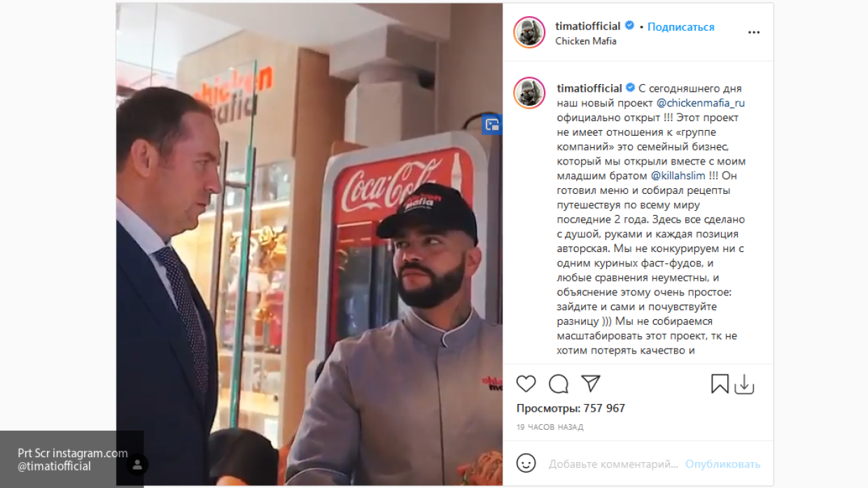
Task: Open comments with the speech bubble icon
Action: [x=559, y=384]
